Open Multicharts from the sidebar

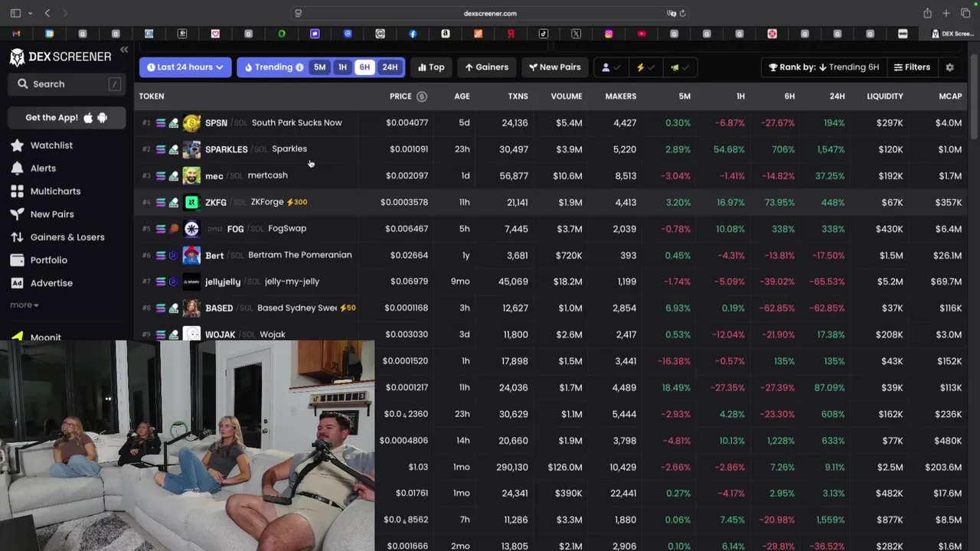coord(55,191)
